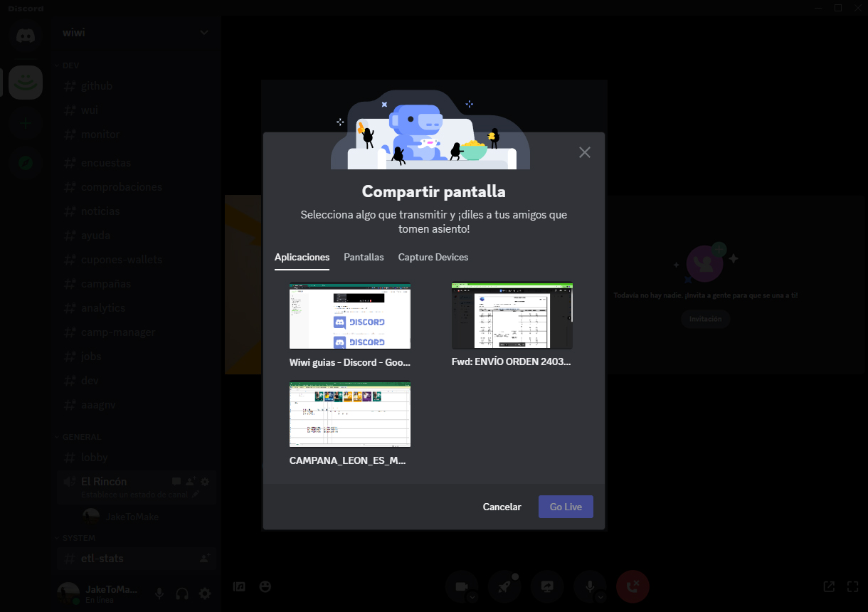Click the Invitación button
This screenshot has height=612, width=868.
[x=705, y=319]
